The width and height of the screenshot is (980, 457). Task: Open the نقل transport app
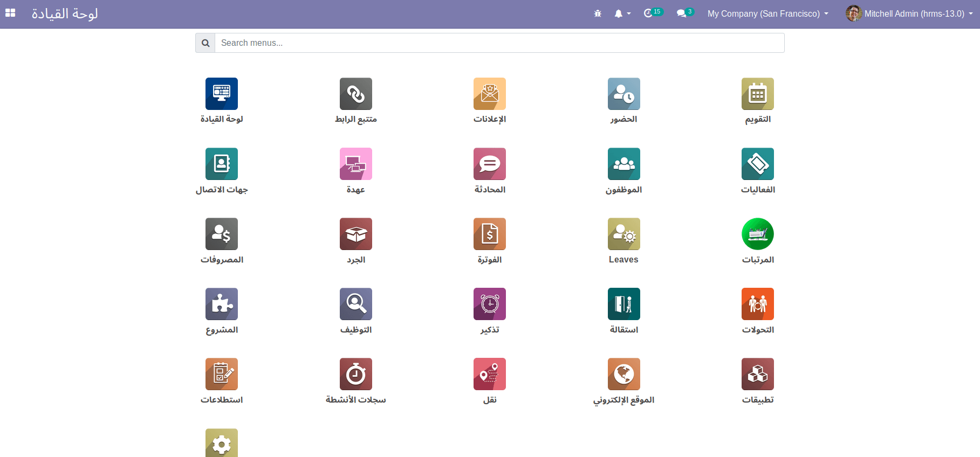pyautogui.click(x=490, y=374)
